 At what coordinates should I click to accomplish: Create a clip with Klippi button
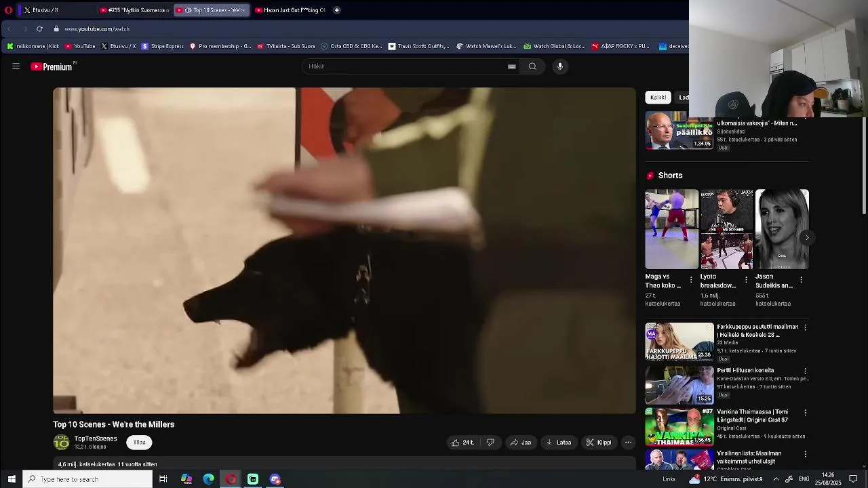[x=599, y=443]
